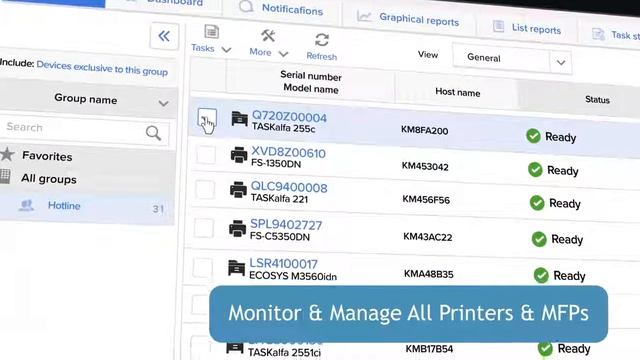Click the MFP icon for LSR4100017
The width and height of the screenshot is (640, 360).
pos(236,267)
